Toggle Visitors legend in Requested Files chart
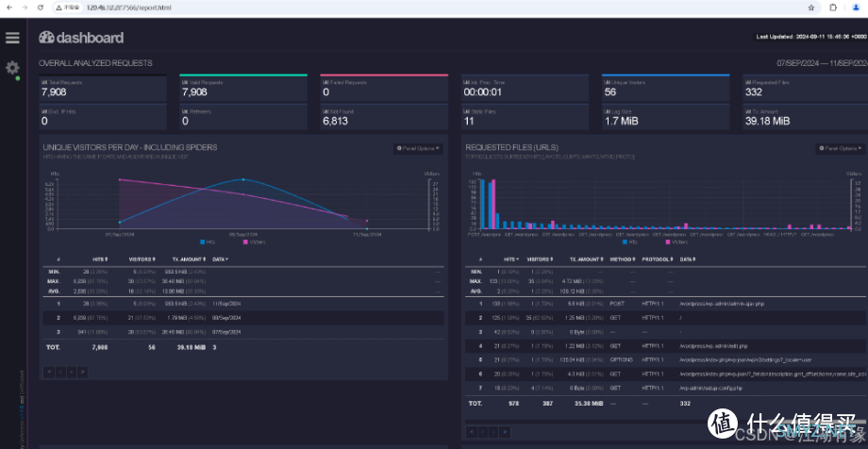The height and width of the screenshot is (449, 868). click(x=676, y=241)
